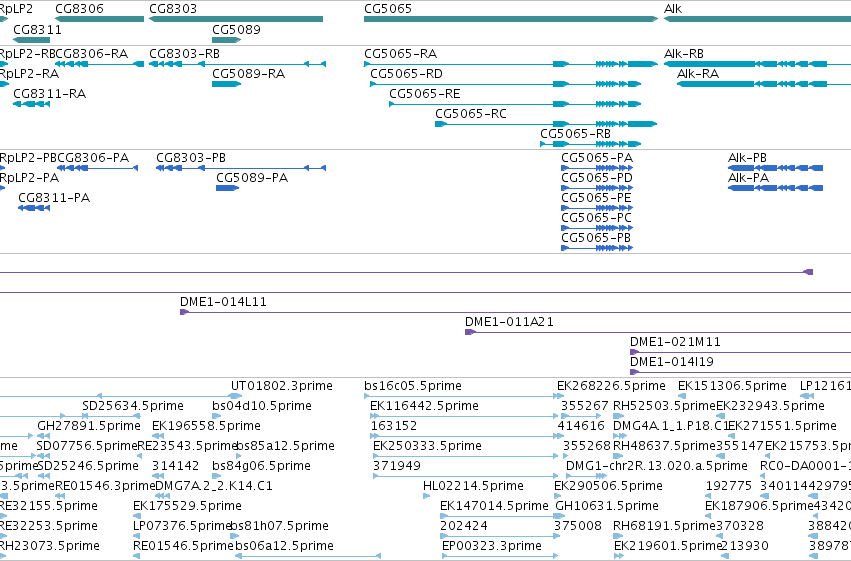The width and height of the screenshot is (851, 561).
Task: Click protein CG5065-PD
Action: coord(597,188)
